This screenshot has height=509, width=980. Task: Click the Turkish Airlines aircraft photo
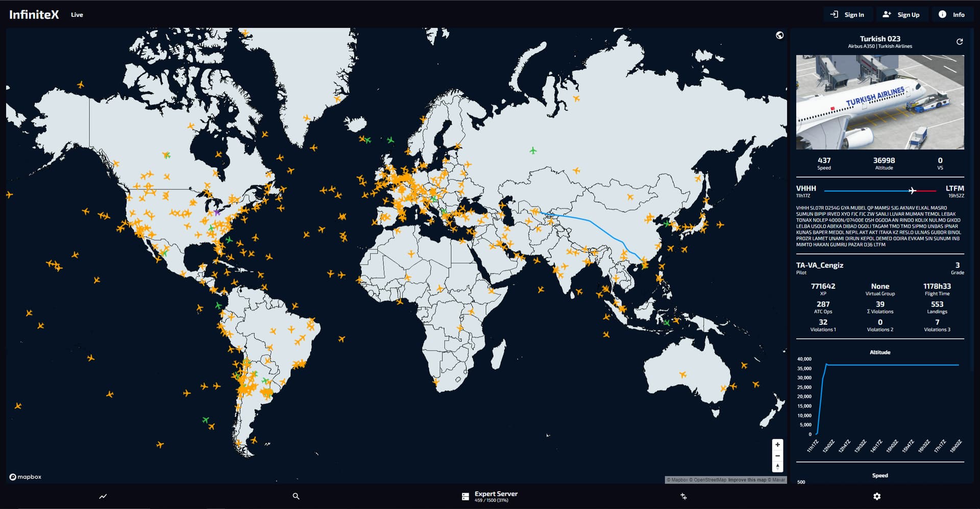coord(880,102)
